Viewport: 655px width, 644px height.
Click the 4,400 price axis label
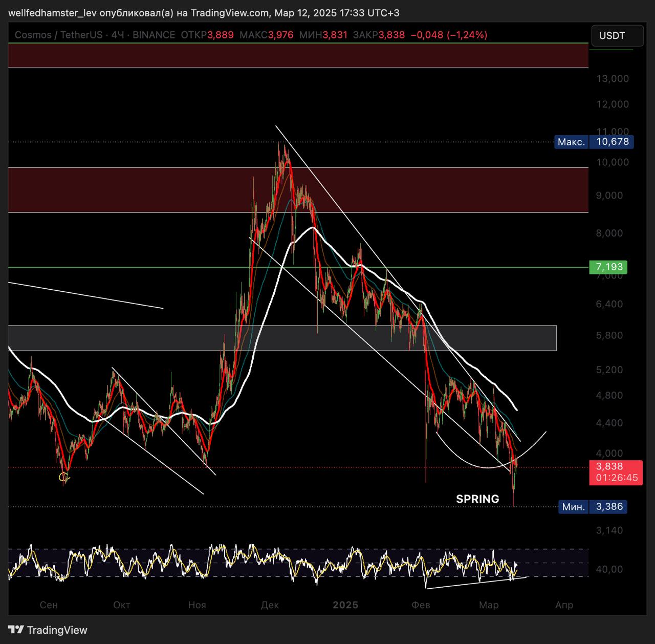click(x=609, y=423)
